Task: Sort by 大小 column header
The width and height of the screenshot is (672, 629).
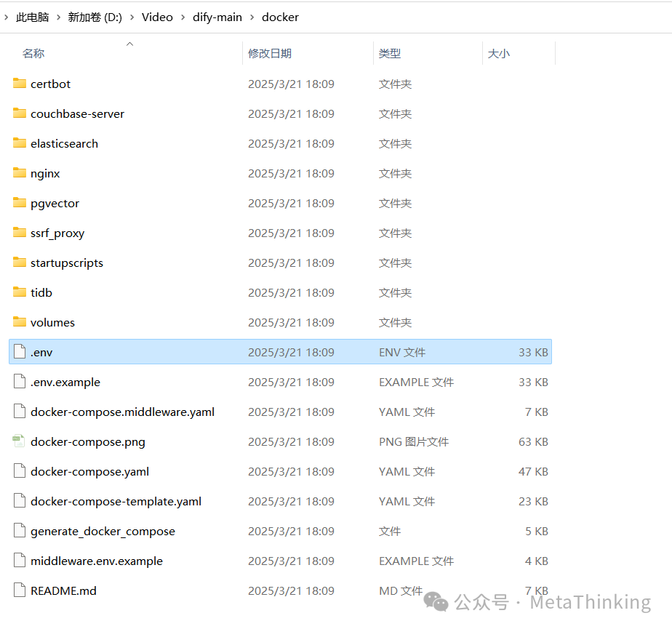Action: (x=499, y=54)
